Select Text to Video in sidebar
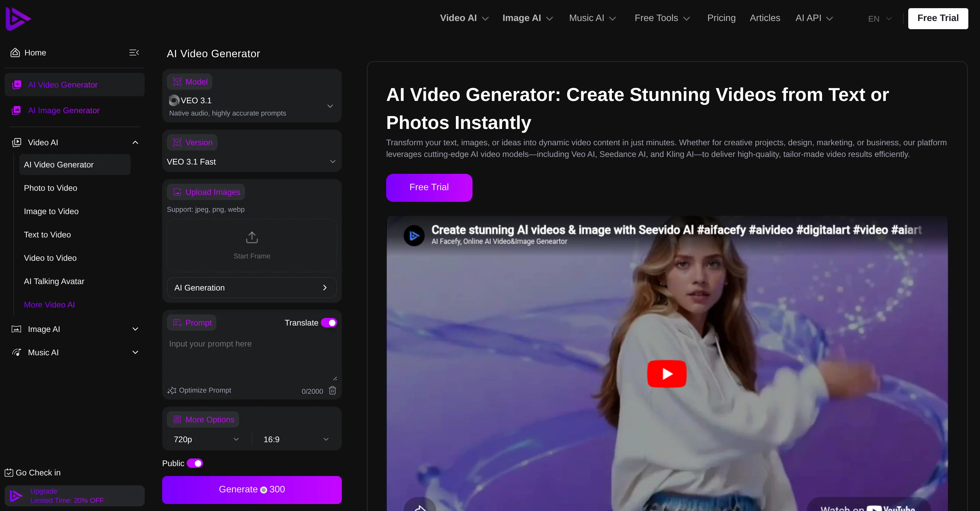Image resolution: width=980 pixels, height=511 pixels. (x=47, y=235)
